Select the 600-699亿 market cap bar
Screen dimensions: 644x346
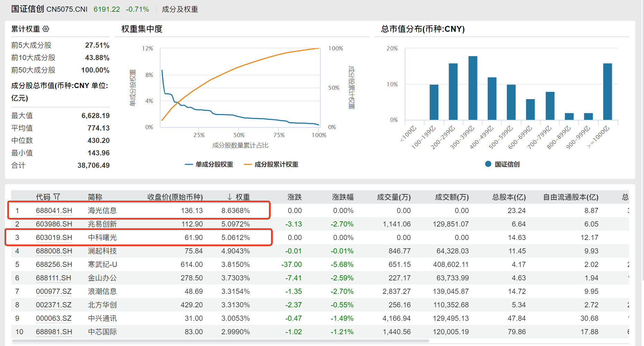(x=530, y=109)
